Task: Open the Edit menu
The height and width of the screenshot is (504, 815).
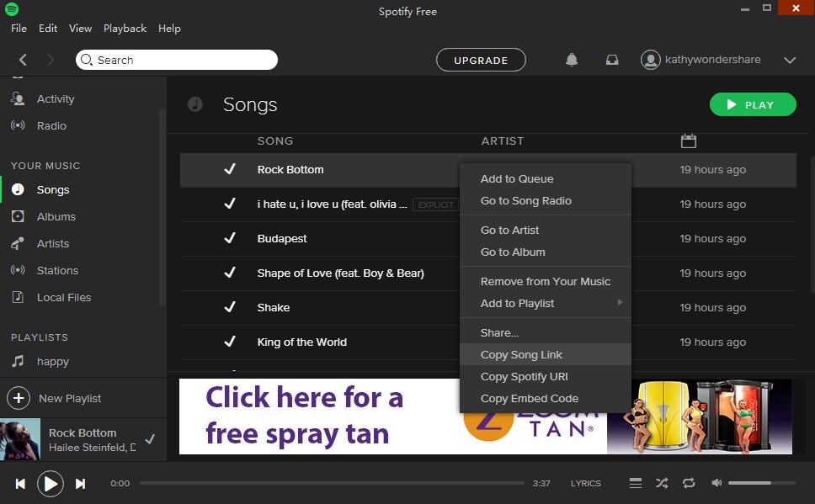Action: coord(48,28)
